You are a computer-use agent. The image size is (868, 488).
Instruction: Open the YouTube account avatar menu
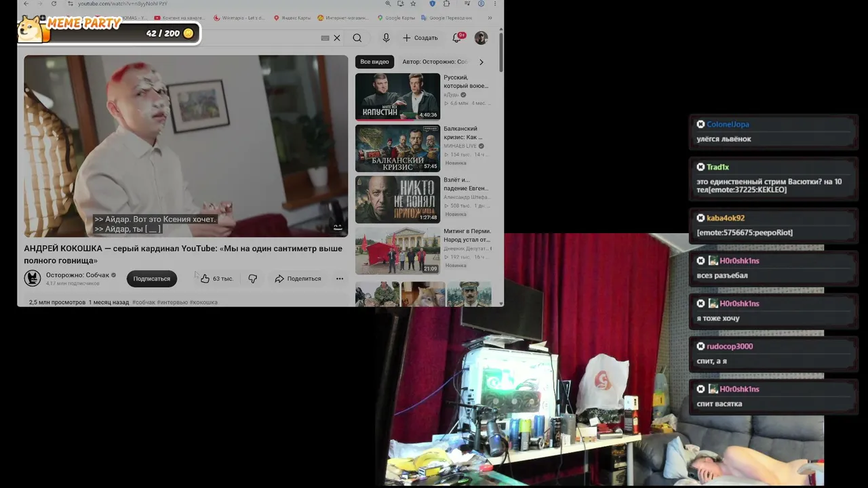pos(481,38)
